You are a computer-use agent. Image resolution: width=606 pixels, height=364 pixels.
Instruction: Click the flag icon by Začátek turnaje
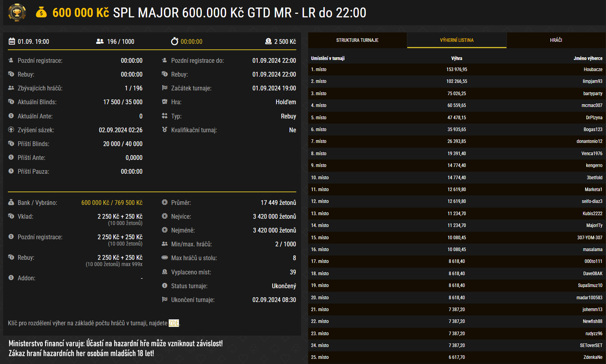pyautogui.click(x=165, y=88)
